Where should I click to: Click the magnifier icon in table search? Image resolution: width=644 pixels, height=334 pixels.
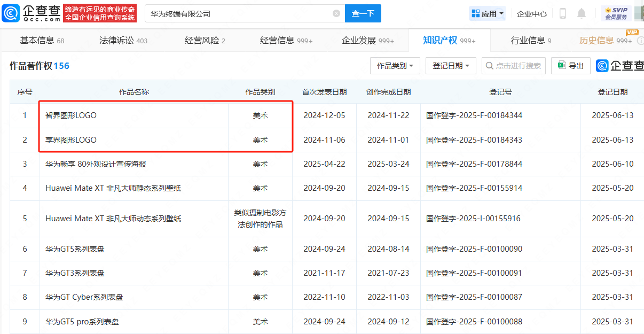click(x=489, y=66)
